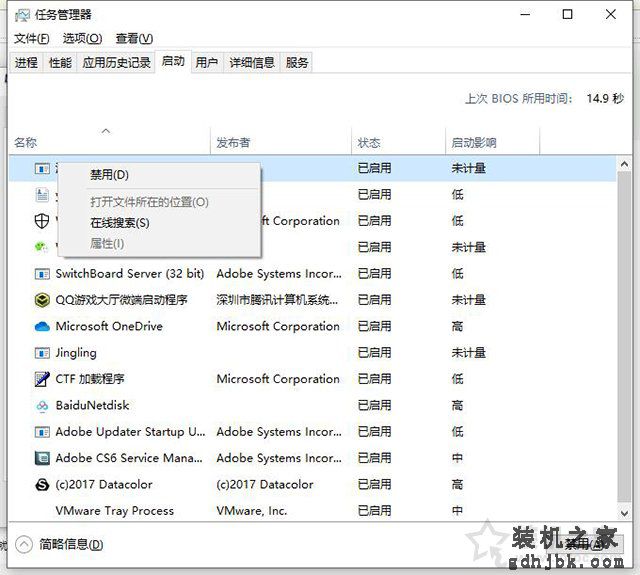
Task: Click the Jingling row icon
Action: tap(42, 353)
